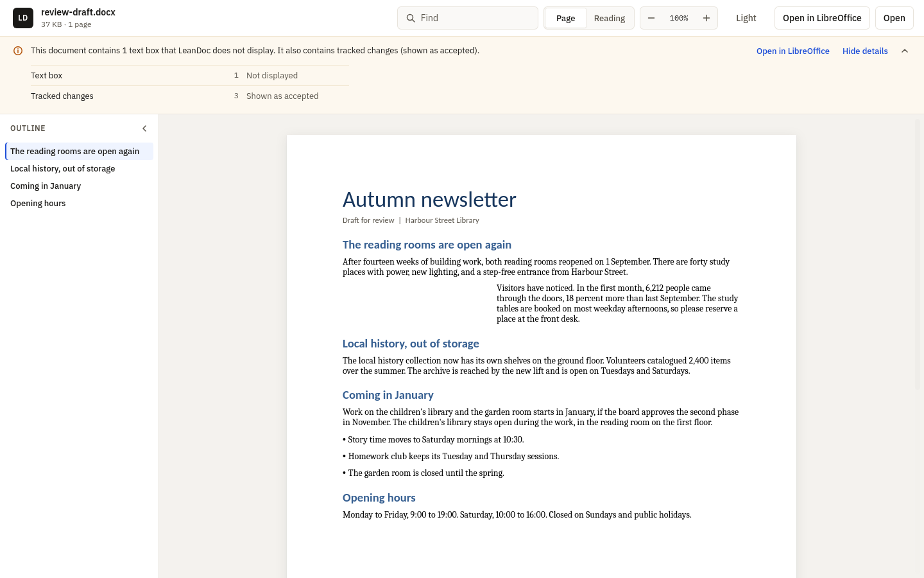Click 'Shown as accepted' status text
The image size is (924, 578).
pos(282,96)
